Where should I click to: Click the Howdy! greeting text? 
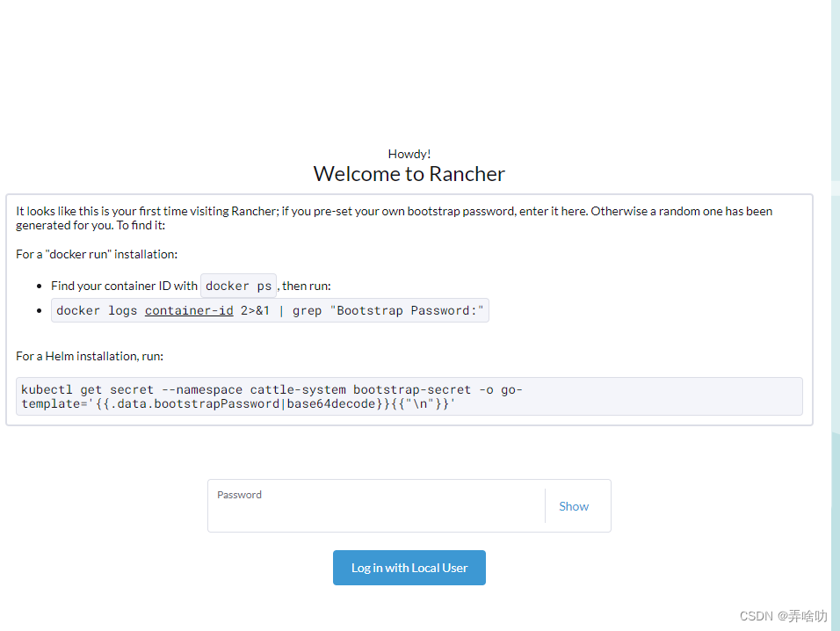409,154
